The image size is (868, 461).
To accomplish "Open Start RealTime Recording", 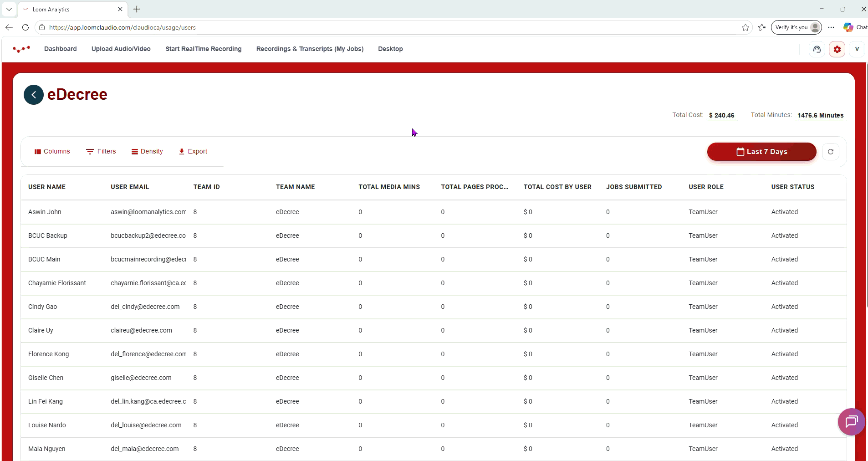I will click(x=204, y=49).
